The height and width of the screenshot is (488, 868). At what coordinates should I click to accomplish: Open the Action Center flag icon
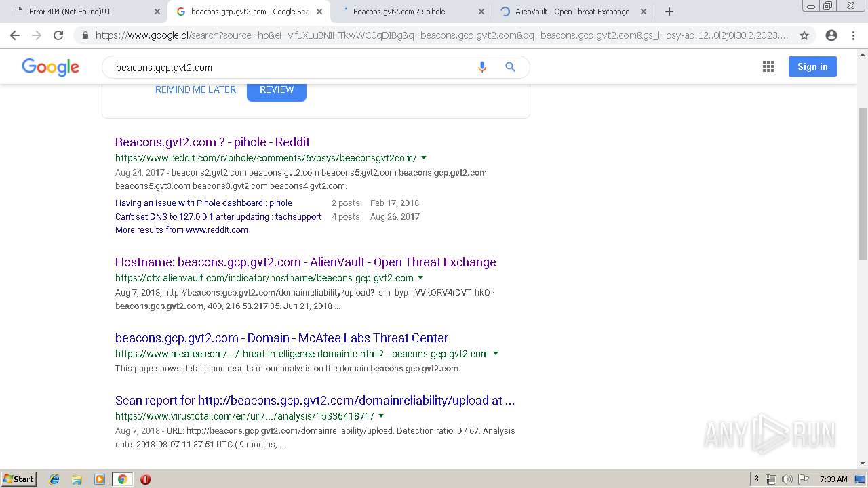coord(804,479)
